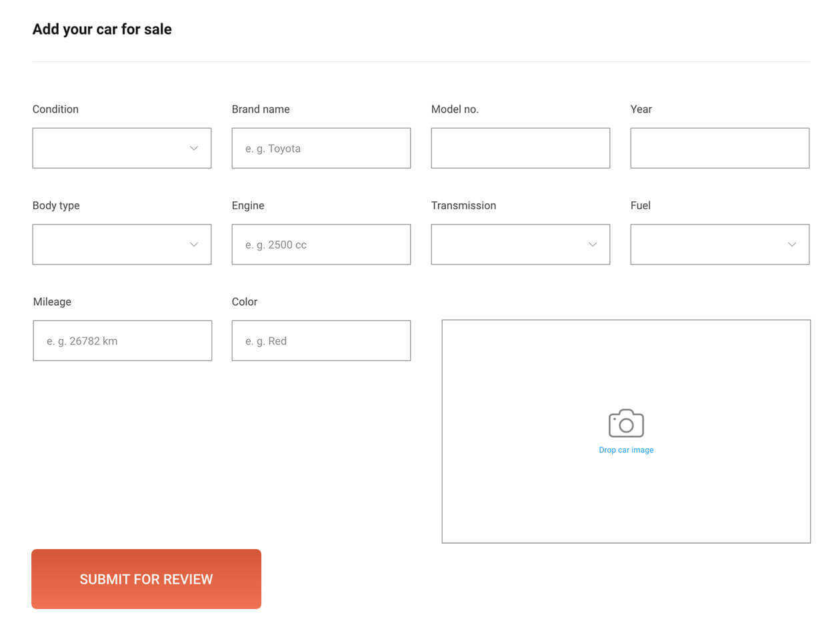Screen dimensions: 840x627
Task: Click the Model no. label
Action: click(x=455, y=109)
